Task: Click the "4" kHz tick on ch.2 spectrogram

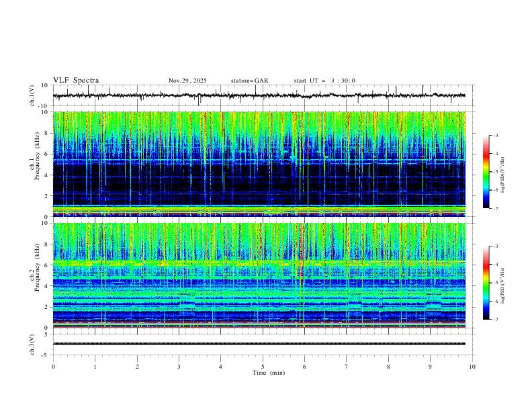Action: (x=47, y=286)
